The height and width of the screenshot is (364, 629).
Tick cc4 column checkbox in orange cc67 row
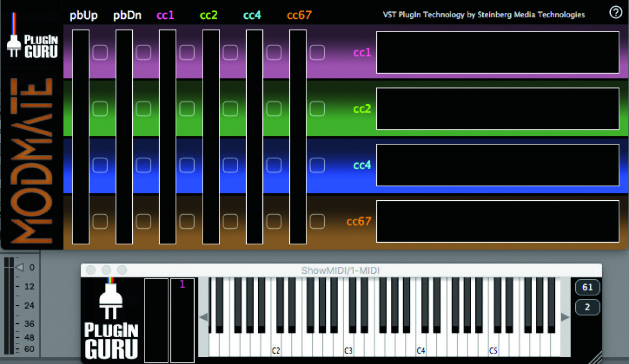(274, 221)
